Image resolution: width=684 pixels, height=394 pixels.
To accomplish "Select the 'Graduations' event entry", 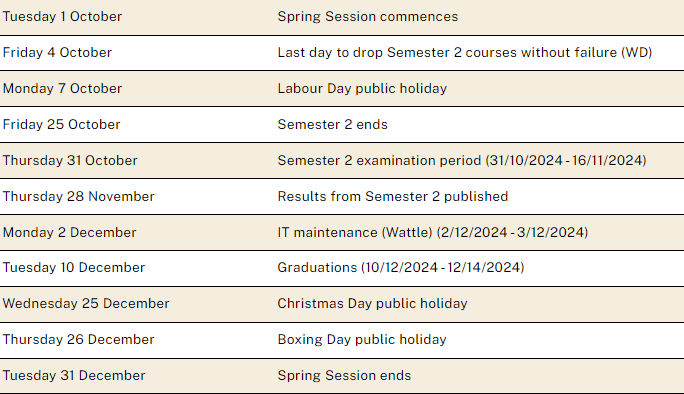I will pyautogui.click(x=401, y=267).
